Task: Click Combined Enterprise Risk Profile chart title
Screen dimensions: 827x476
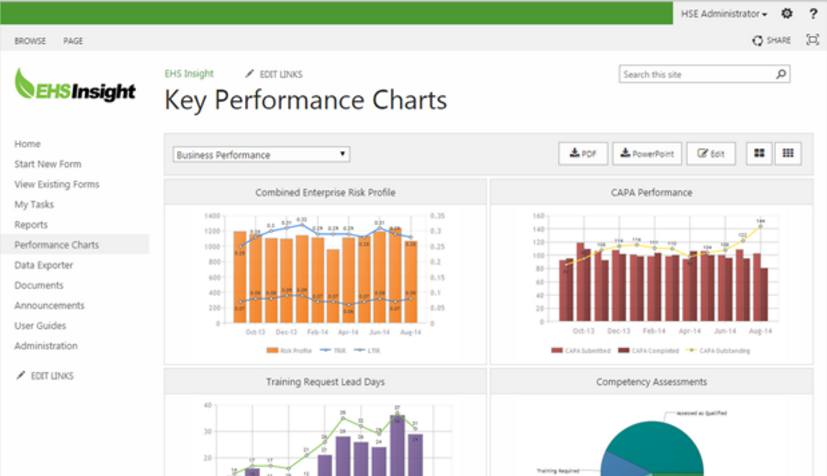Action: click(325, 192)
